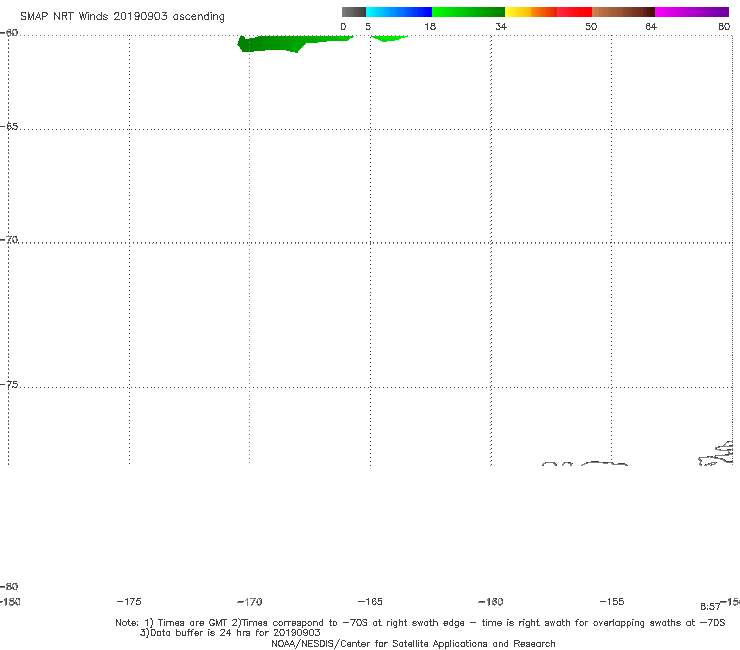Viewport: 740px width, 650px height.
Task: Click the large dark green wind swath
Action: pos(283,43)
